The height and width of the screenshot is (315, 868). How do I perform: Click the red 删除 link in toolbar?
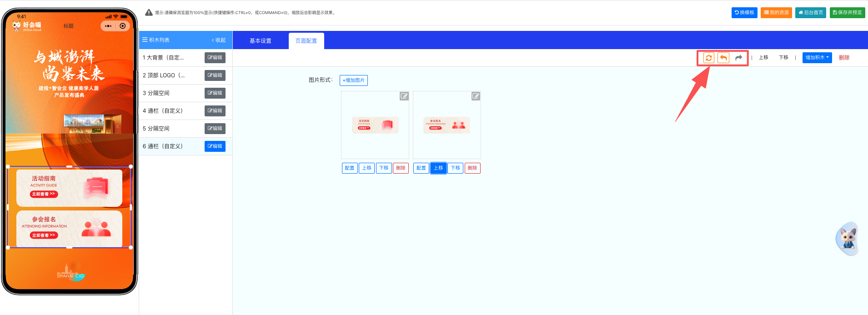[x=844, y=58]
